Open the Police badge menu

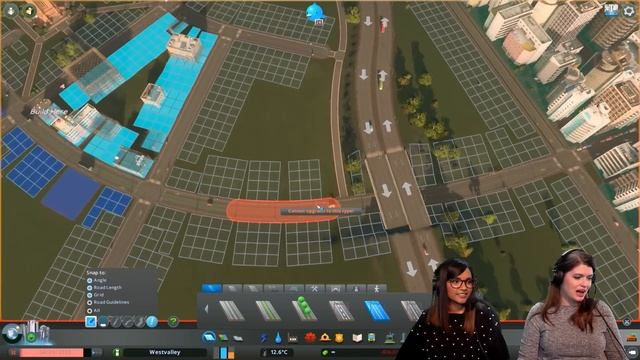click(339, 338)
